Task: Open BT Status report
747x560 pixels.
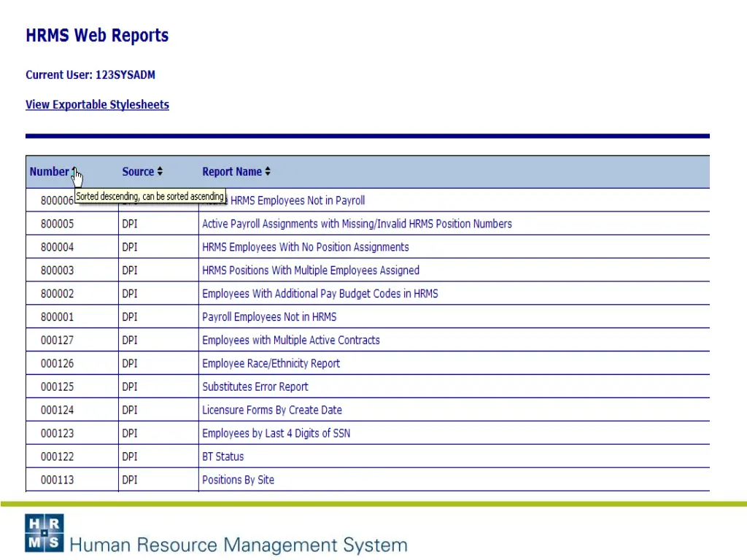Action: coord(223,457)
